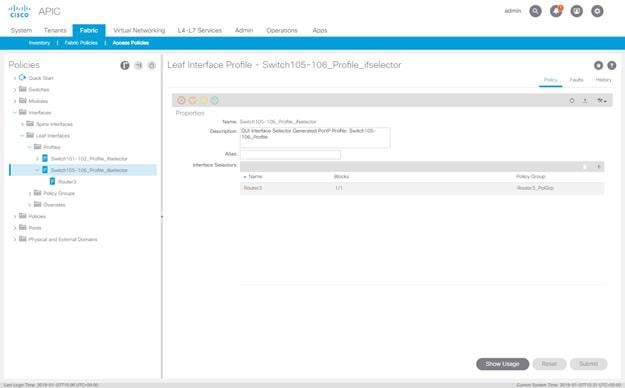The image size is (625, 388).
Task: Open the Tenants menu tab
Action: (x=55, y=30)
